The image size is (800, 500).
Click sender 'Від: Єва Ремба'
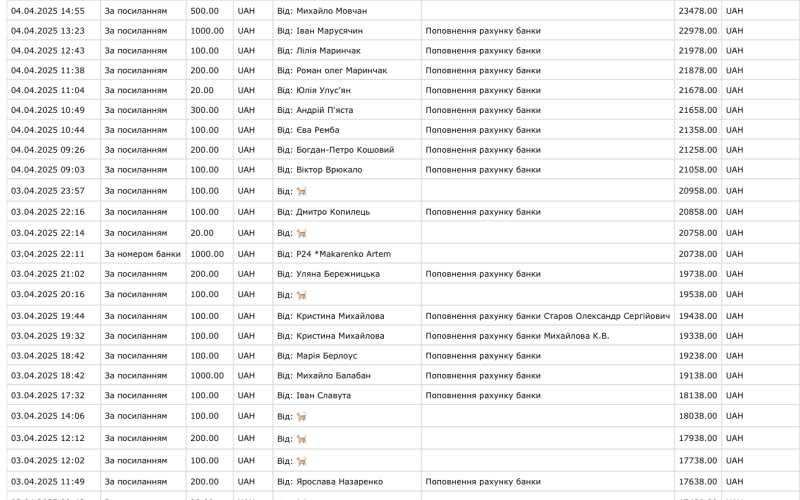tap(308, 130)
